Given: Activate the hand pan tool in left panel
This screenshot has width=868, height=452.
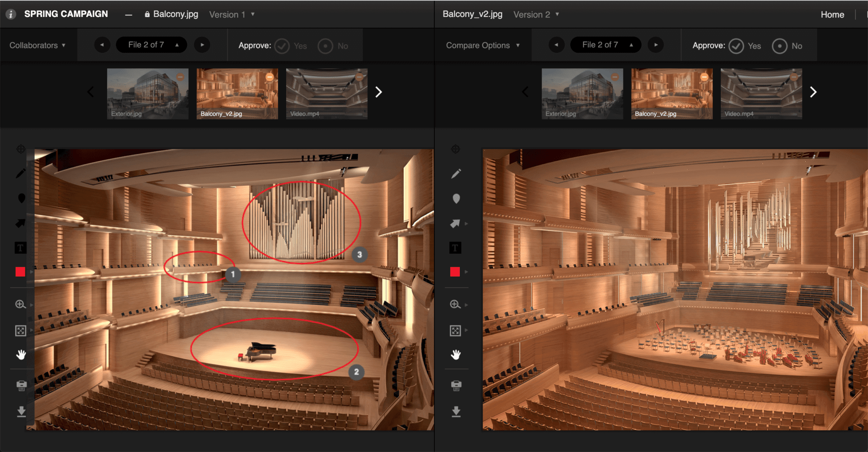Looking at the screenshot, I should tap(21, 355).
